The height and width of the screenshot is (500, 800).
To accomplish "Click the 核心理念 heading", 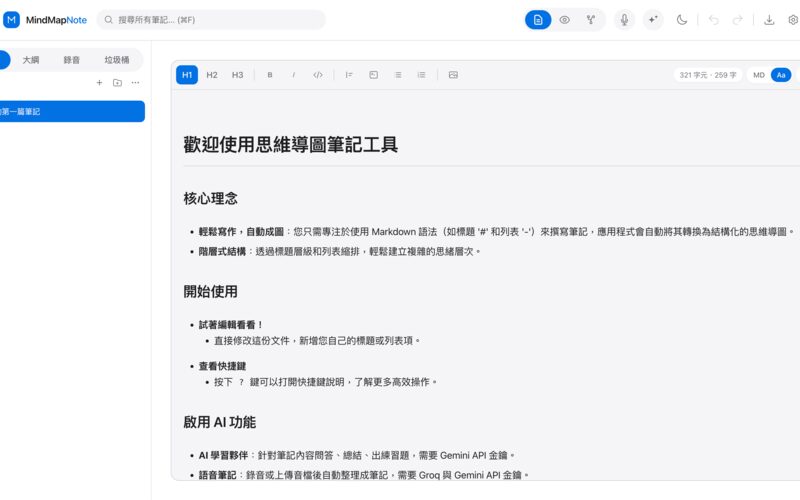I will [x=211, y=198].
